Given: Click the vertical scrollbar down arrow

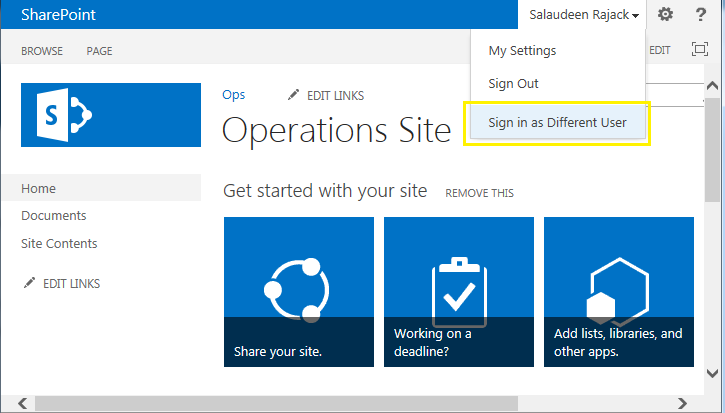Looking at the screenshot, I should point(712,373).
